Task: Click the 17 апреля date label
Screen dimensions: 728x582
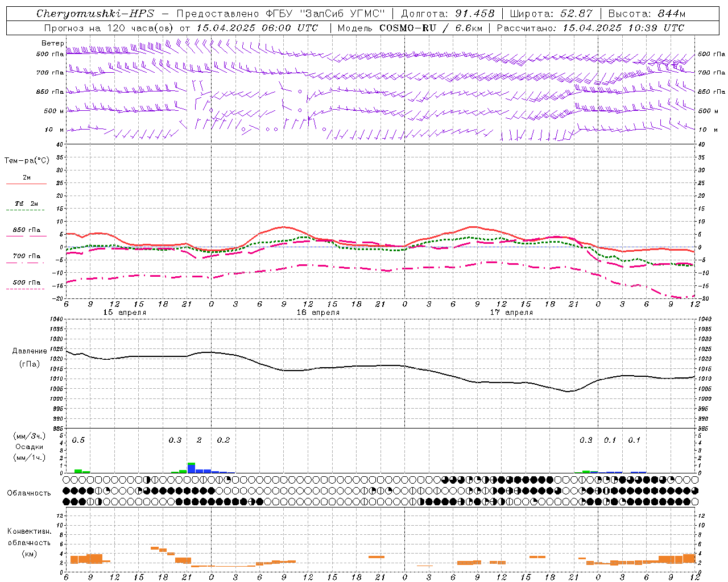Action: click(x=511, y=313)
